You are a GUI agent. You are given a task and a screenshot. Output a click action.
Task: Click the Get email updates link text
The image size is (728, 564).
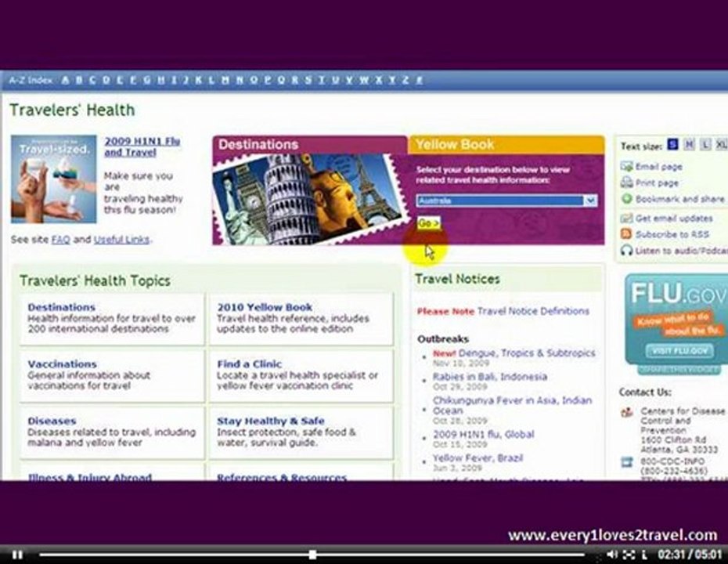[674, 219]
